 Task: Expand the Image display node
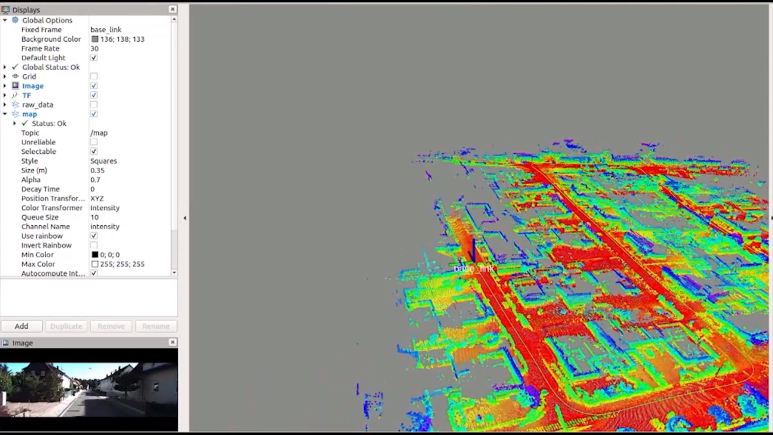click(5, 86)
